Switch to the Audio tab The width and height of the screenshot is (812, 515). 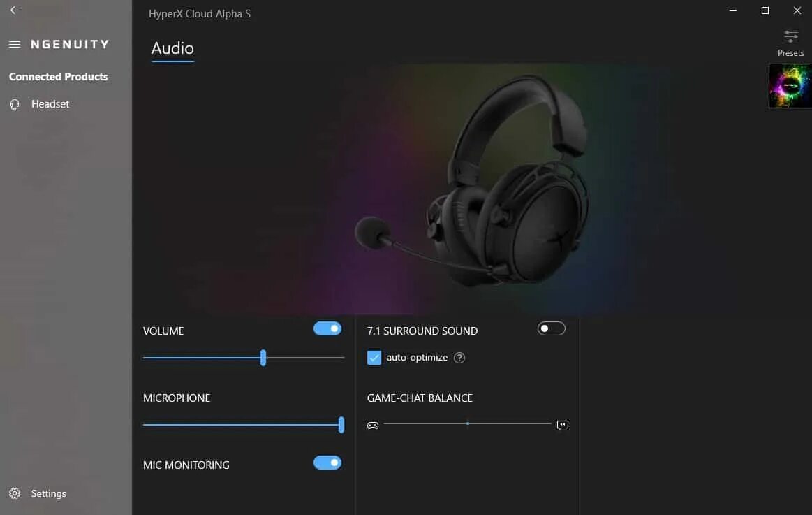coord(172,48)
